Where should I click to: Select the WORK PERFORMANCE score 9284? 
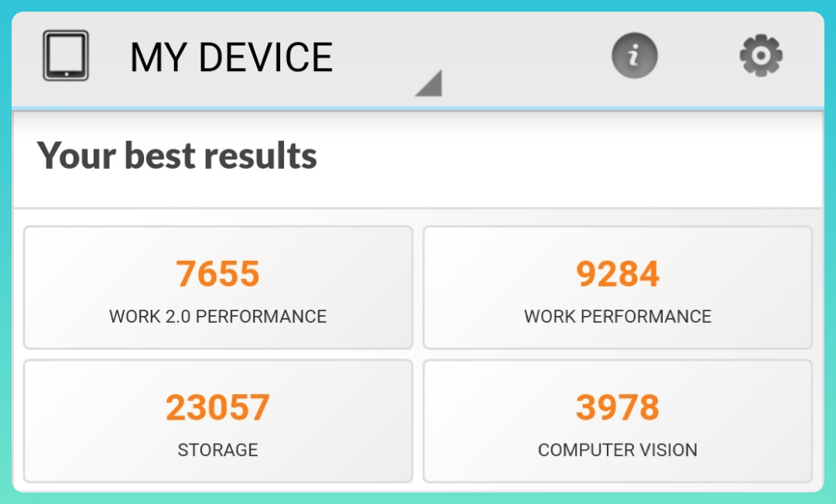tap(617, 273)
